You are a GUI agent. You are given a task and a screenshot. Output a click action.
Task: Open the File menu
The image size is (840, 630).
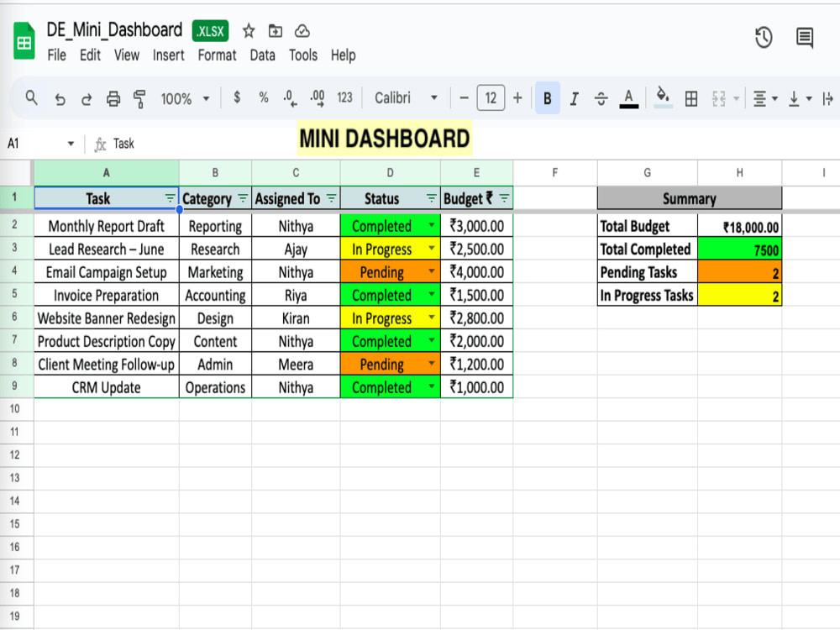[57, 55]
